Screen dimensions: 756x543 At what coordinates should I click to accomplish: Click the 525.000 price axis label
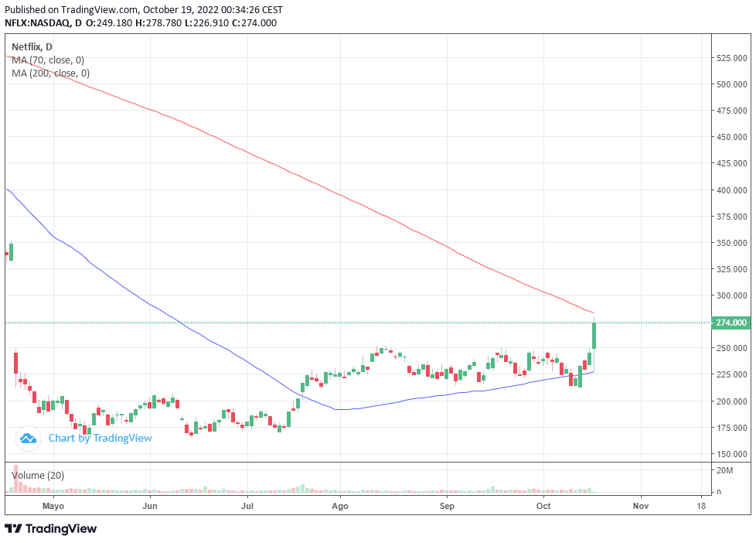(731, 58)
